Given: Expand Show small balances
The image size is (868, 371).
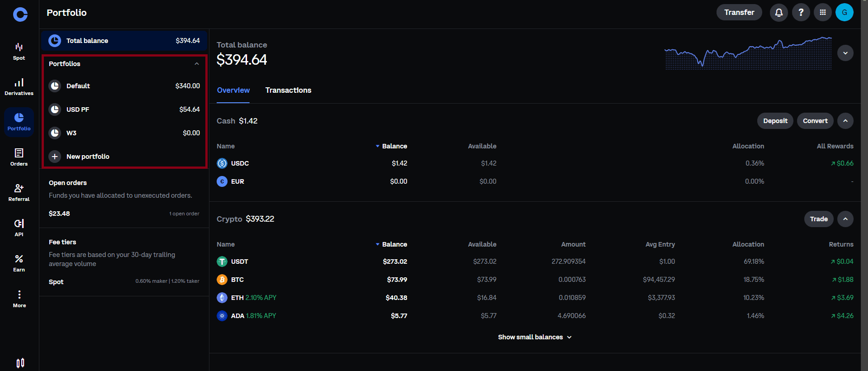Looking at the screenshot, I should pos(535,337).
